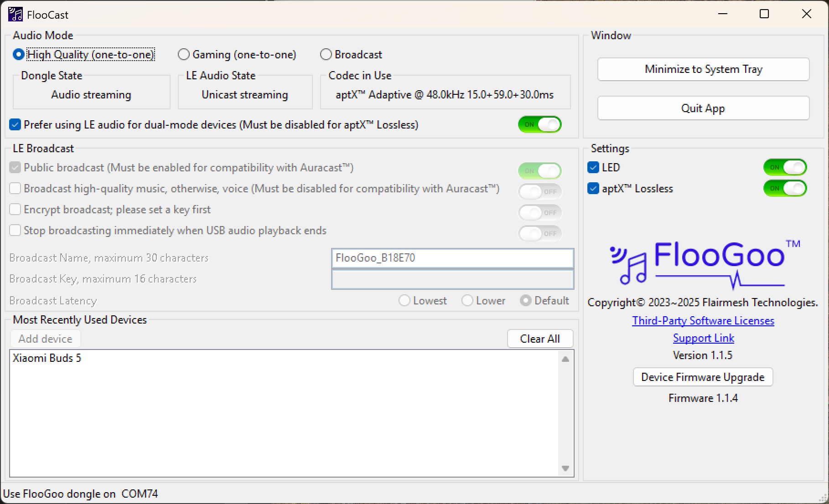Click the Audio streaming dongle state text
Viewport: 829px width, 504px height.
[x=91, y=95]
